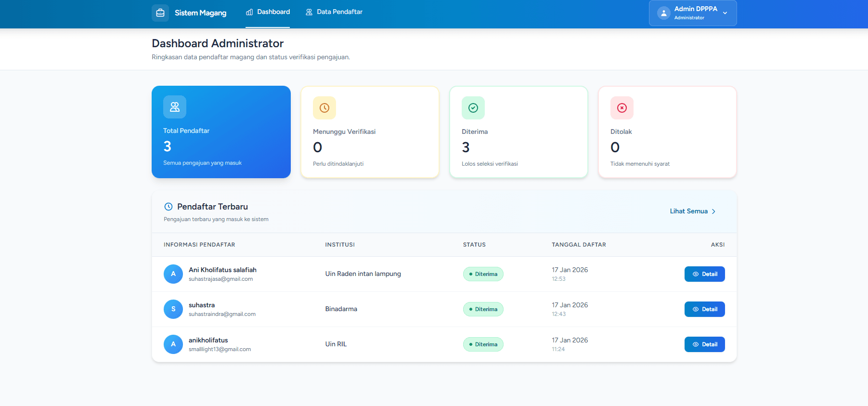Click the Admin DPPPA profile avatar icon
Image resolution: width=868 pixels, height=406 pixels.
[664, 13]
